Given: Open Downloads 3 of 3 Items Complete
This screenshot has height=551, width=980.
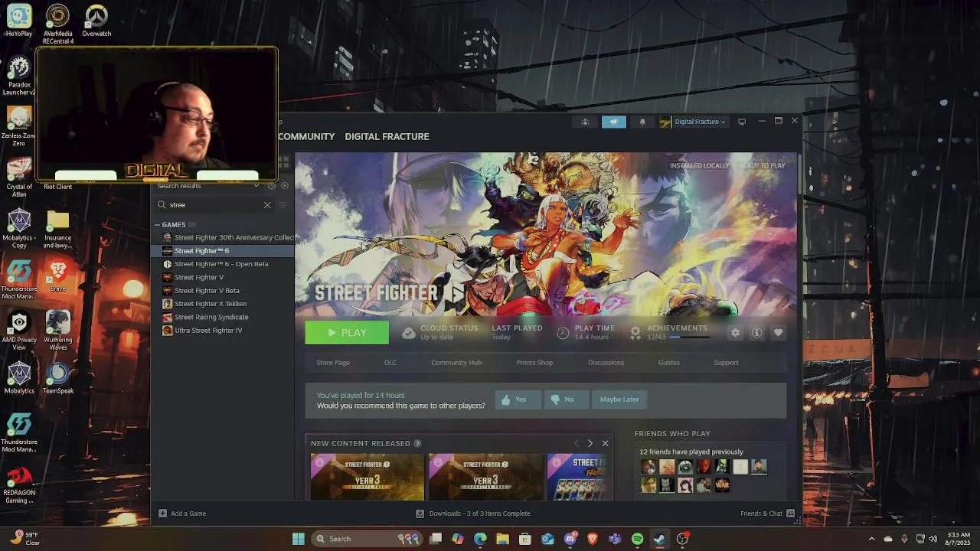Looking at the screenshot, I should pyautogui.click(x=473, y=514).
